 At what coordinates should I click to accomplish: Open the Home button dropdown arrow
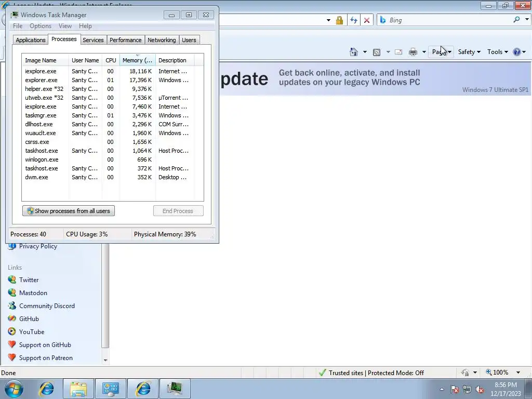[365, 52]
